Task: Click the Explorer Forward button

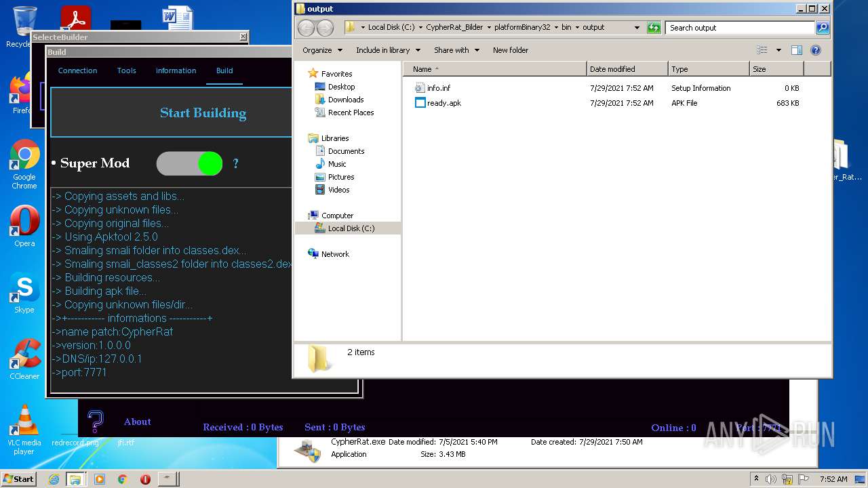Action: click(x=325, y=28)
